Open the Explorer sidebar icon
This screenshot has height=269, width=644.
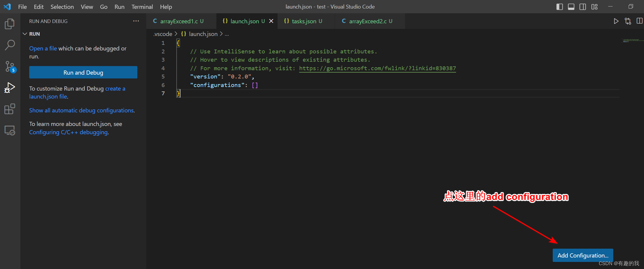[x=10, y=24]
